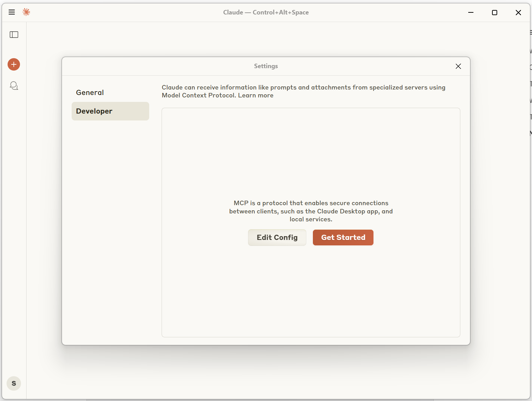Close the Claude application window
Image resolution: width=532 pixels, height=401 pixels.
pyautogui.click(x=518, y=12)
